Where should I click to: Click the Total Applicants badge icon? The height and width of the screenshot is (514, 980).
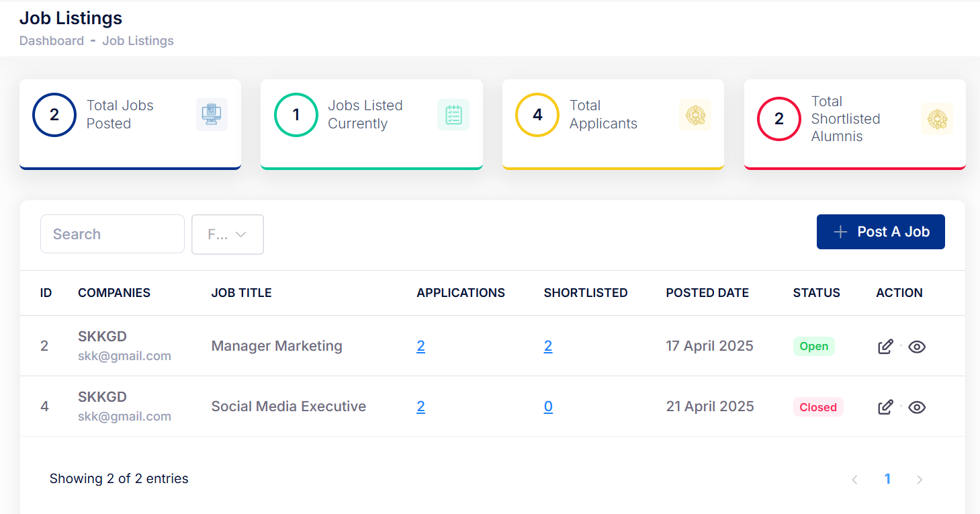pos(695,116)
